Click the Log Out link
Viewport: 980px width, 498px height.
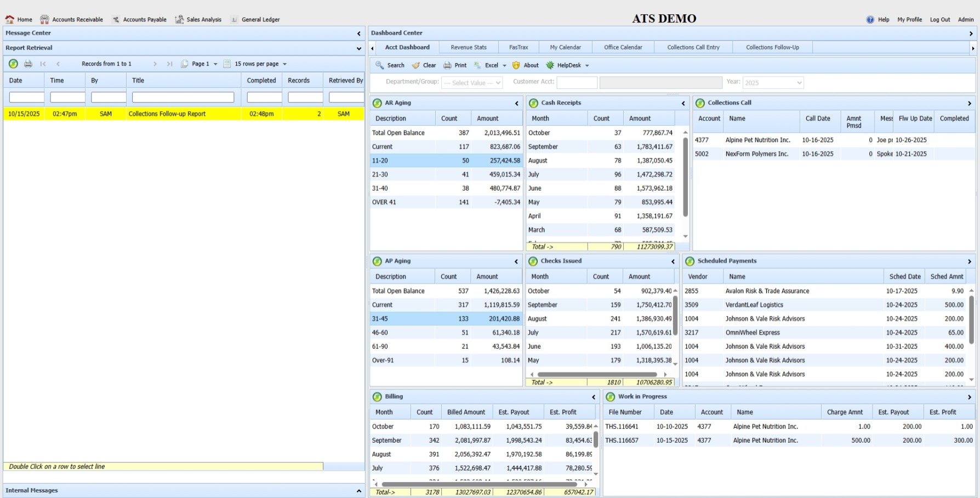pos(939,20)
